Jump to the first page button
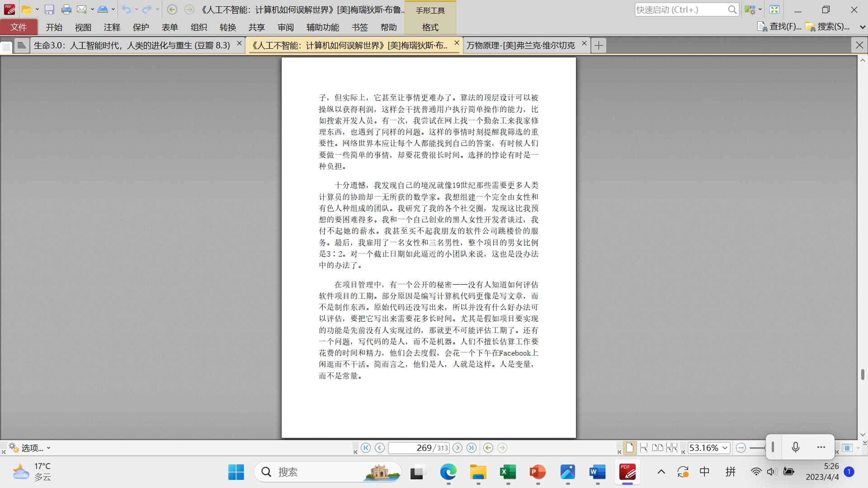Screen dimensions: 868x488 (x=366, y=448)
